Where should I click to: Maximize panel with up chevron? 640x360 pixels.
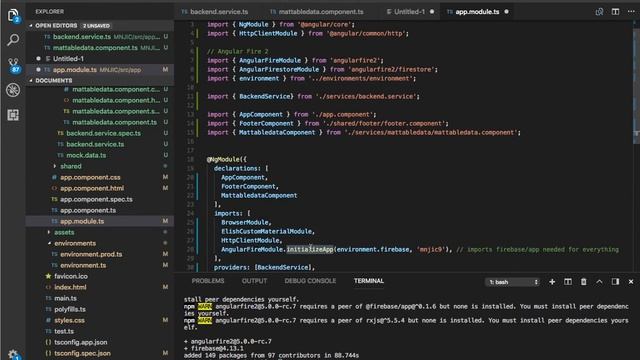599,282
